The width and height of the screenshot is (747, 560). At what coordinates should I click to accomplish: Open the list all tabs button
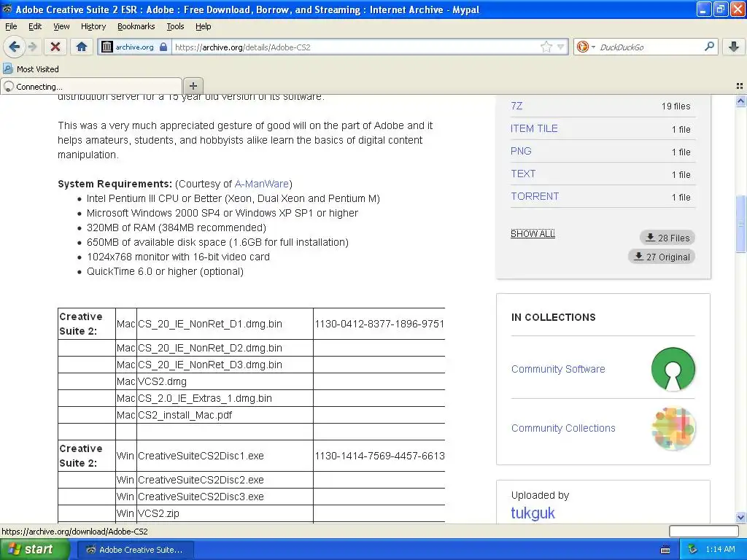740,86
